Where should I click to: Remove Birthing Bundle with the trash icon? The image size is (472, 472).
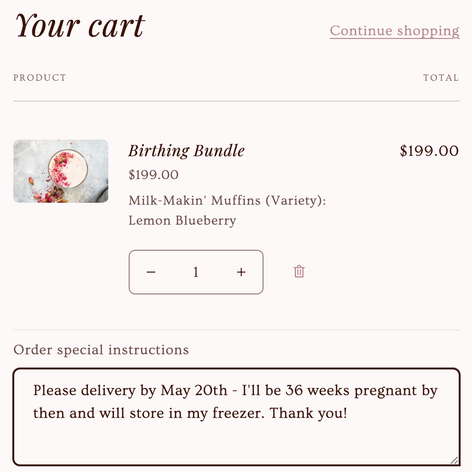click(299, 272)
